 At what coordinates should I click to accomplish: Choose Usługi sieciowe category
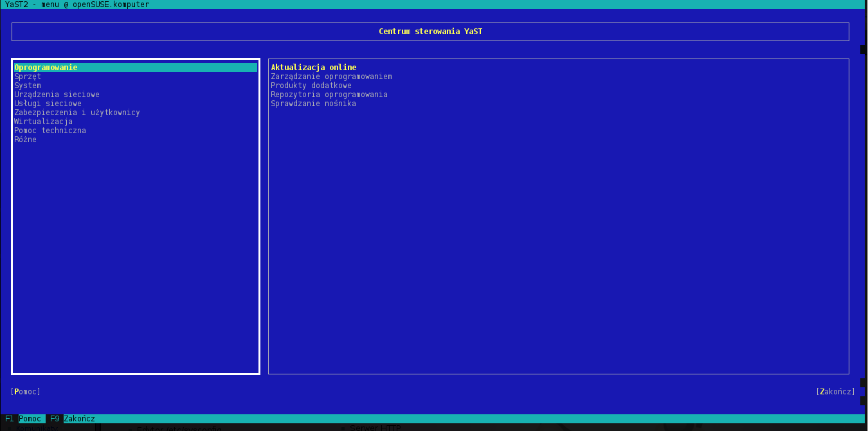[48, 104]
